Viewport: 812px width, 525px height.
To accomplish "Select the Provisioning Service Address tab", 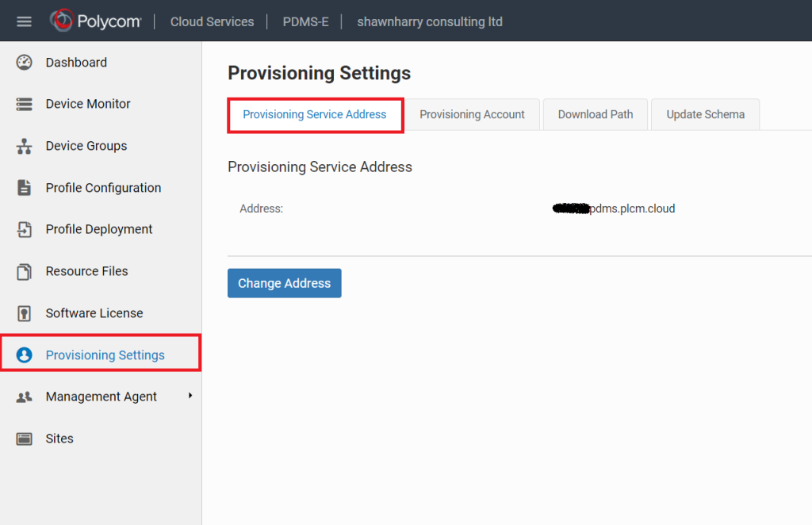I will 315,114.
